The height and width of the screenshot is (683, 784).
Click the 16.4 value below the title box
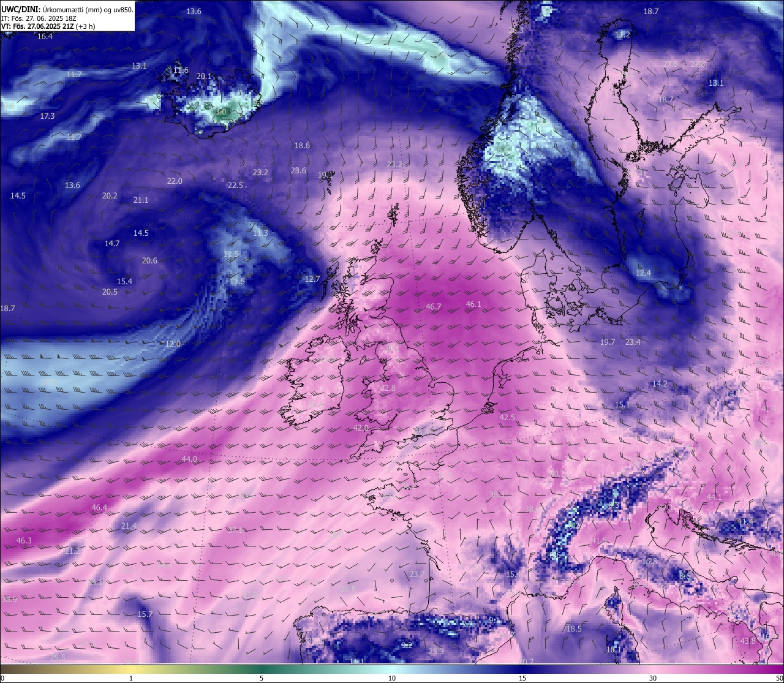pos(45,37)
